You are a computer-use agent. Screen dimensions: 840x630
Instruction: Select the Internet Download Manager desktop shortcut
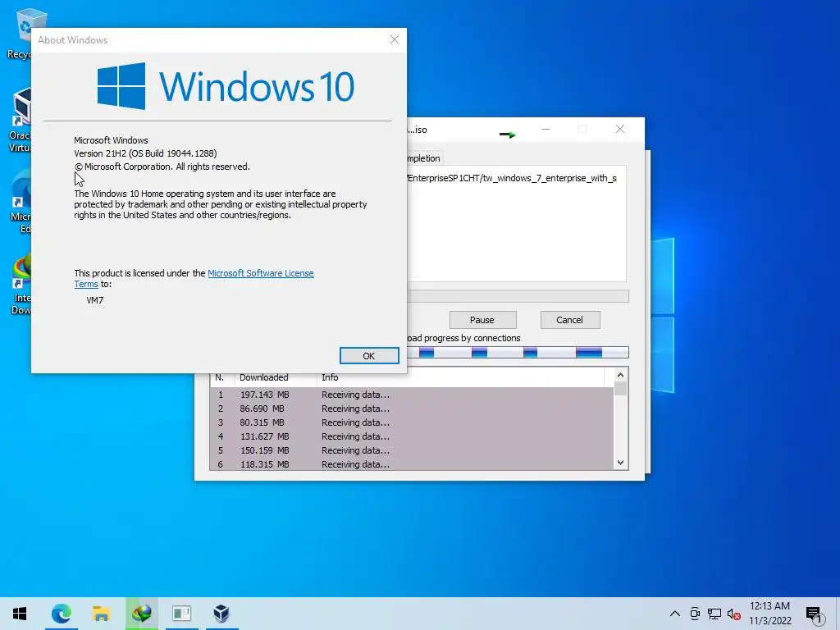[x=21, y=284]
